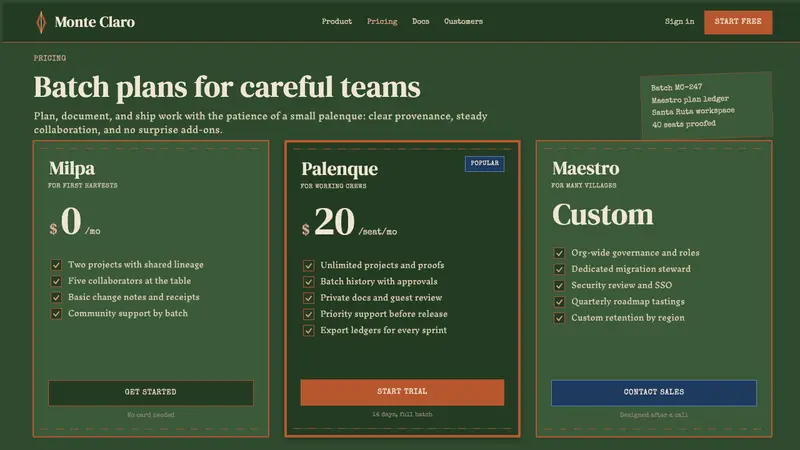The height and width of the screenshot is (450, 800).
Task: Click the Sign in link
Action: (679, 21)
